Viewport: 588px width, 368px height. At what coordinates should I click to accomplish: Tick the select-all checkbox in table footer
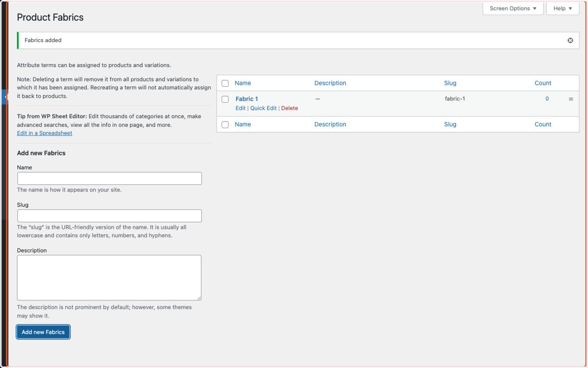click(225, 124)
